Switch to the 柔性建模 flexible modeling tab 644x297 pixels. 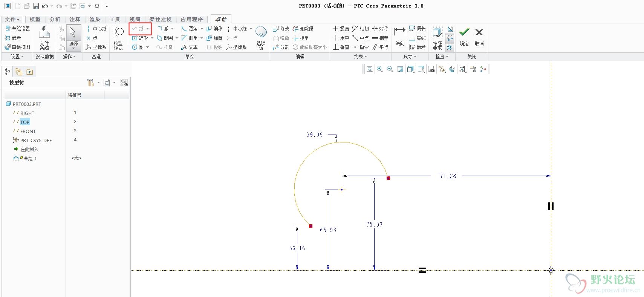161,19
